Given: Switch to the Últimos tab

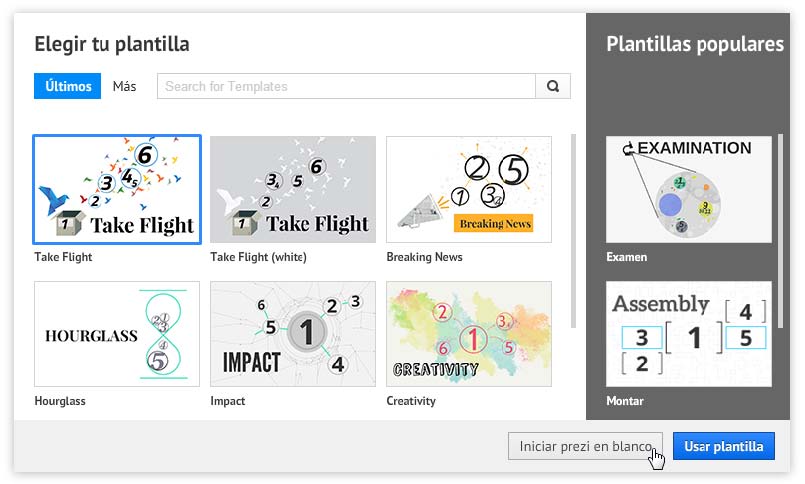Looking at the screenshot, I should pos(68,86).
